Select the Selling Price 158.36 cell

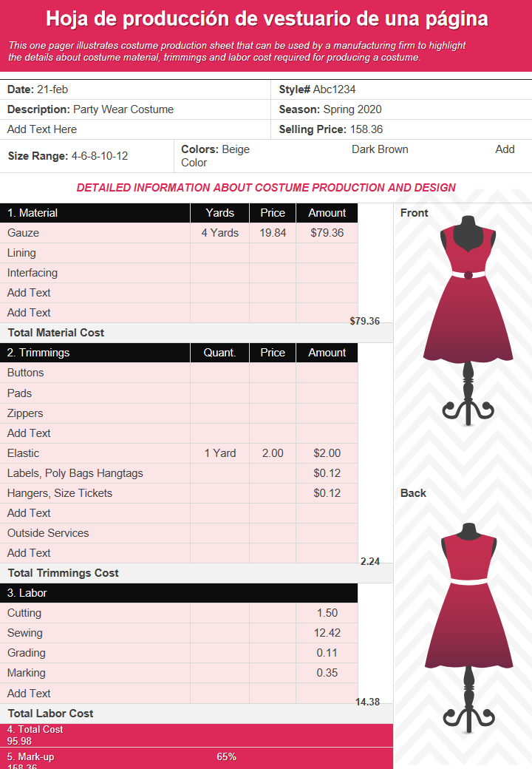[401, 129]
